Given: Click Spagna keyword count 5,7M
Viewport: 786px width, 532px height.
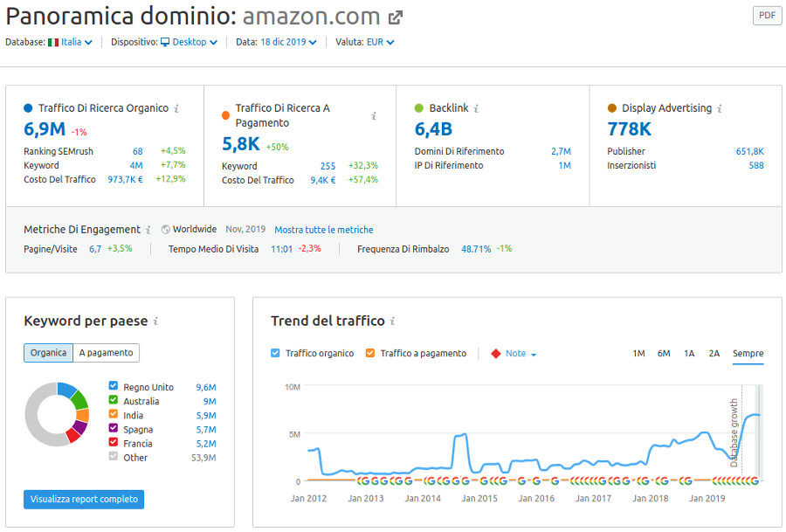Looking at the screenshot, I should [x=206, y=430].
